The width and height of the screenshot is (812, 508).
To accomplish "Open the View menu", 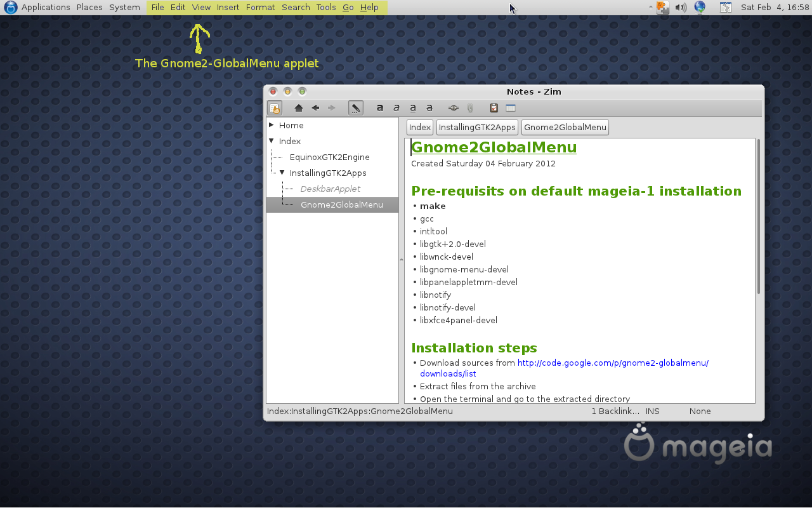I will 201,8.
